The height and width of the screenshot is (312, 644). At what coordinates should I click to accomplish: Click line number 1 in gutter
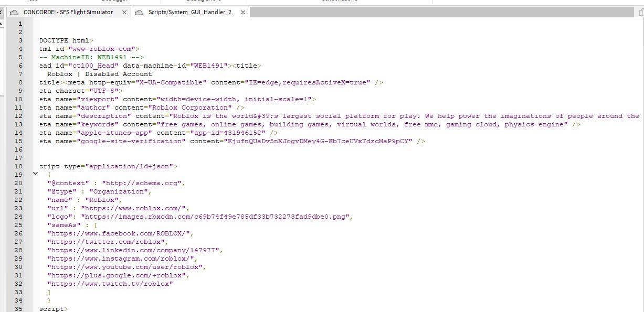(20, 24)
